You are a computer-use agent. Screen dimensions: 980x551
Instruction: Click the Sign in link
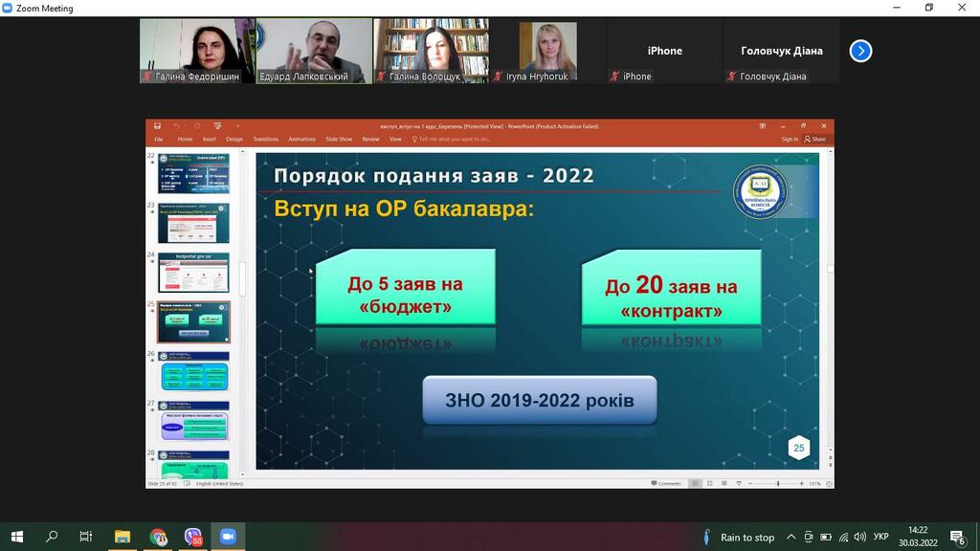point(789,139)
